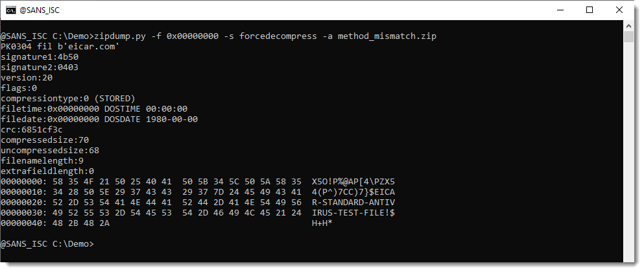Viewport: 644px width, 272px height.
Task: Click the vertical scrollbar thumb
Action: (628, 36)
